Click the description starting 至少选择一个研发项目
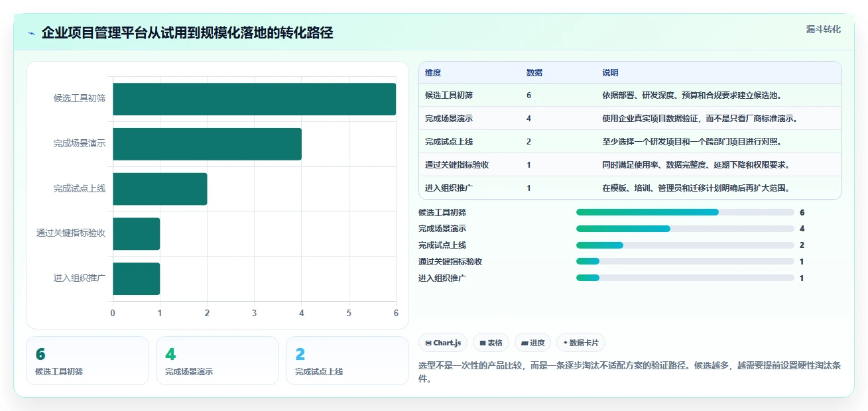Image resolution: width=868 pixels, height=411 pixels. pyautogui.click(x=693, y=142)
